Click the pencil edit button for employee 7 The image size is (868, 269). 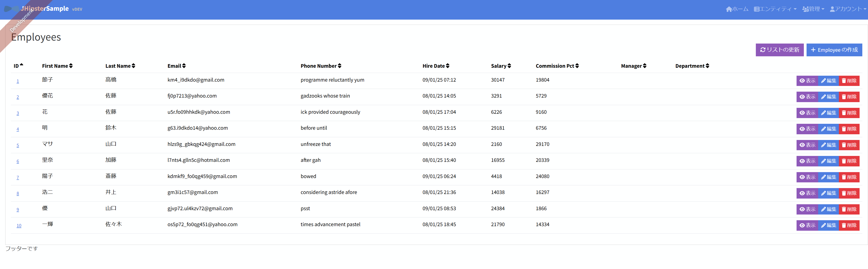pos(828,177)
